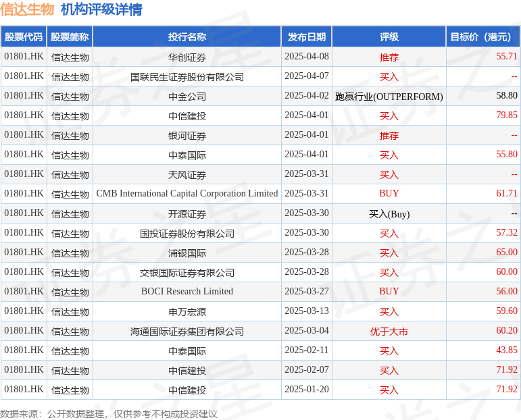Select CMB International Capital Corporation Limited
521x420 pixels.
click(x=187, y=194)
